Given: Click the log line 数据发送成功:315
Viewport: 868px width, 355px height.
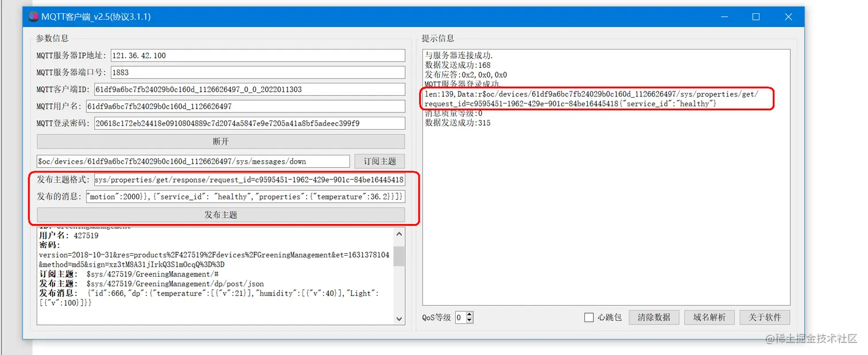Looking at the screenshot, I should click(458, 123).
